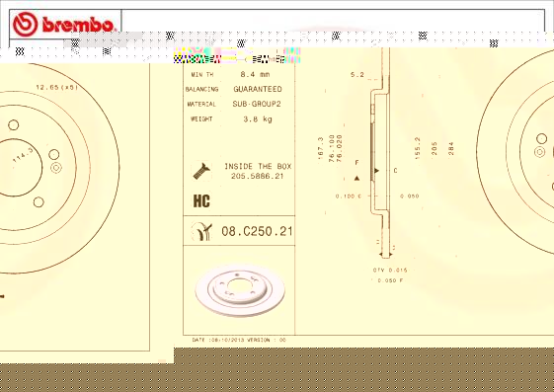The image size is (554, 392).
Task: Select the 167.3 dimension
Action: [321, 148]
